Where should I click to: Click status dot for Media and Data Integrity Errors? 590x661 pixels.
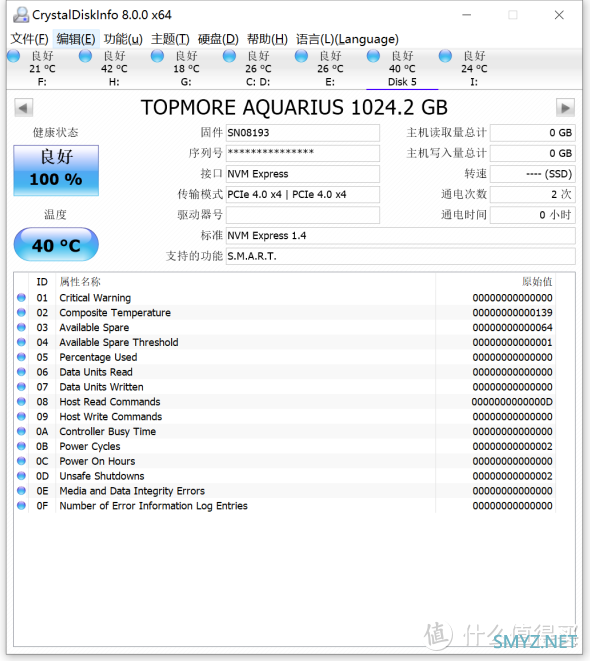(21, 491)
